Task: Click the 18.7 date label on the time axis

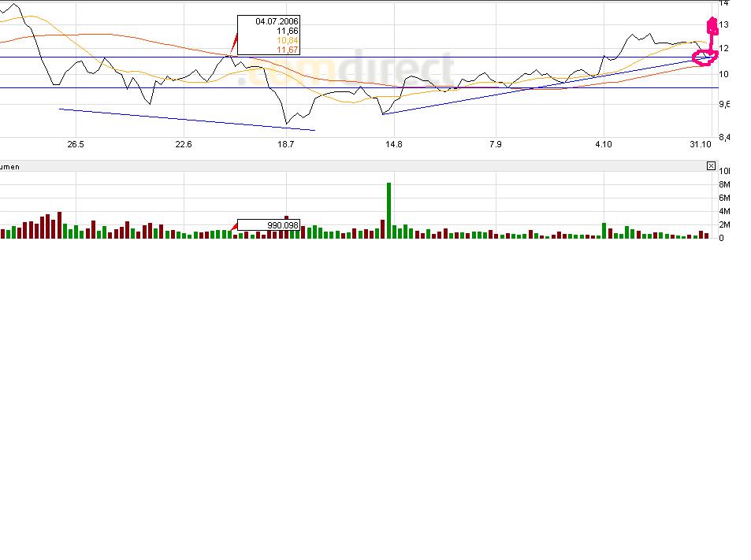Action: 286,144
